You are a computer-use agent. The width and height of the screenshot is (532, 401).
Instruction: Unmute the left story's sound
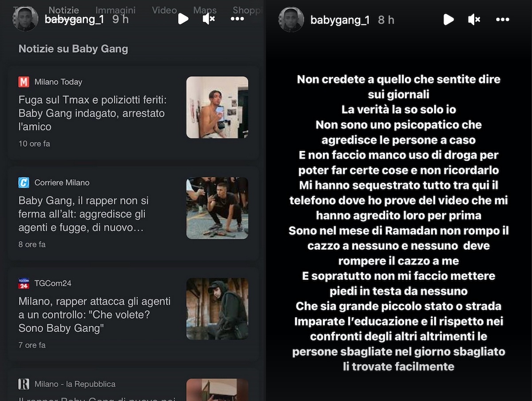tap(209, 19)
